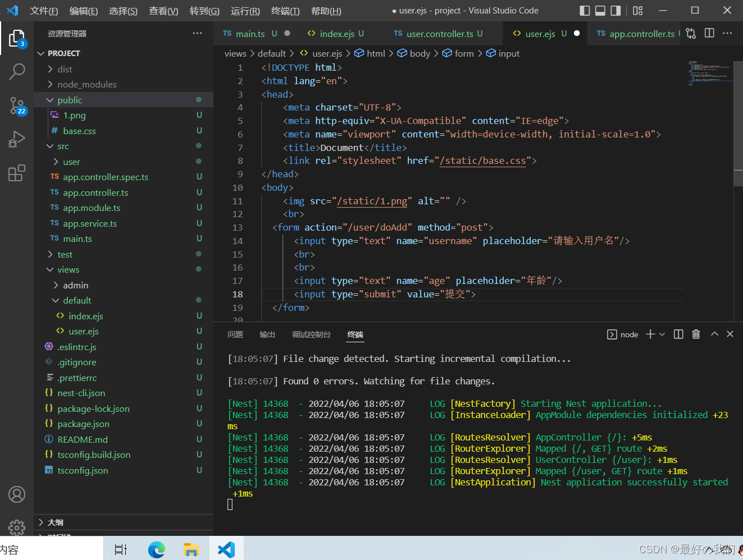743x560 pixels.
Task: Open package.json in the explorer
Action: click(124, 424)
